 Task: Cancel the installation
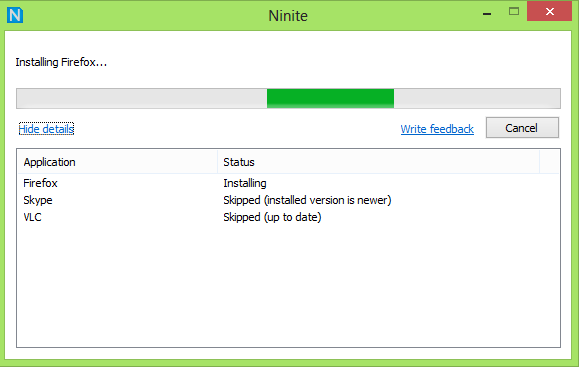point(522,128)
